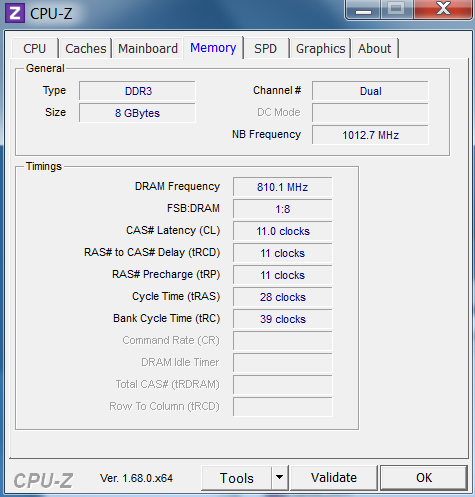Click the DRAM Frequency label

click(x=177, y=186)
